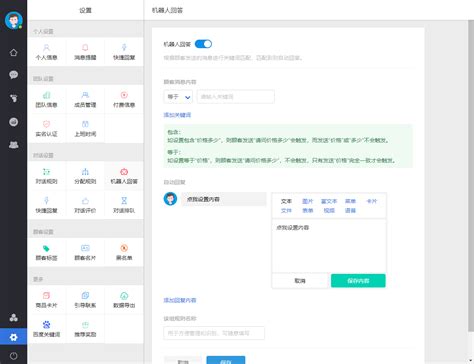Open 团队信息 team info settings
The image size is (474, 364).
coord(46,99)
